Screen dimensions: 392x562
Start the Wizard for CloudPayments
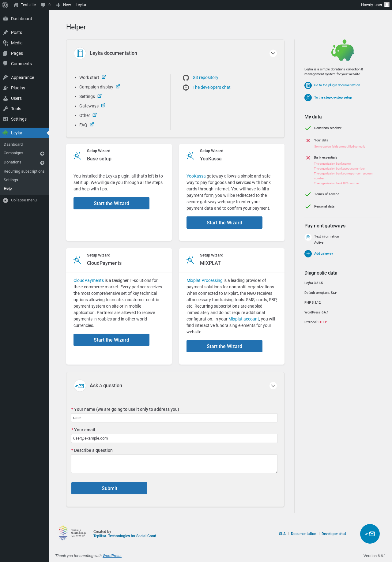tap(111, 340)
